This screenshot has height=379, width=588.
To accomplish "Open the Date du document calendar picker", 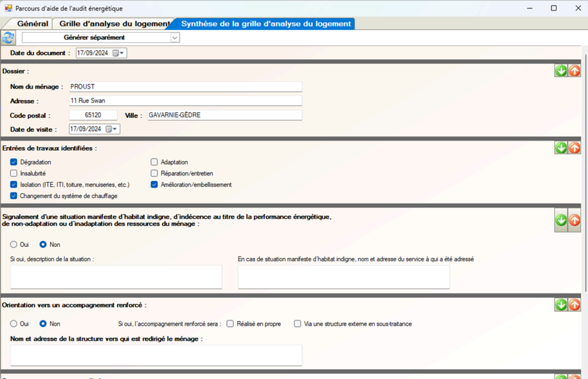I will coord(122,53).
